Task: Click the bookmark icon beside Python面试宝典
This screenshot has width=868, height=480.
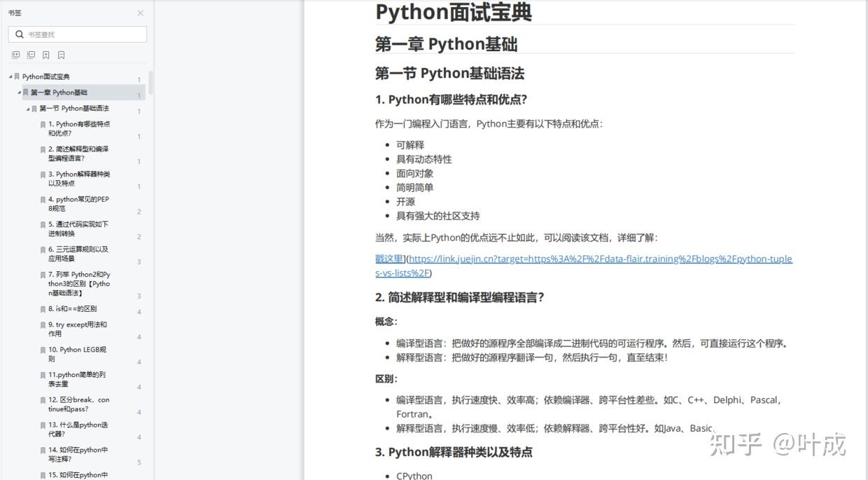Action: tap(16, 76)
